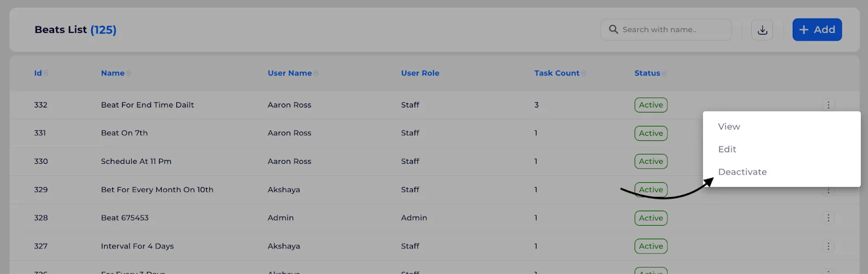This screenshot has width=868, height=274.
Task: Click the id cell 329
Action: click(x=41, y=190)
